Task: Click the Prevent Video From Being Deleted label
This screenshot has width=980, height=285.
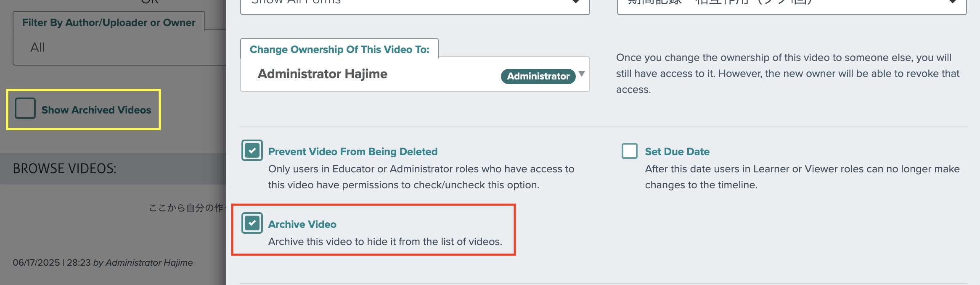Action: coord(352,152)
